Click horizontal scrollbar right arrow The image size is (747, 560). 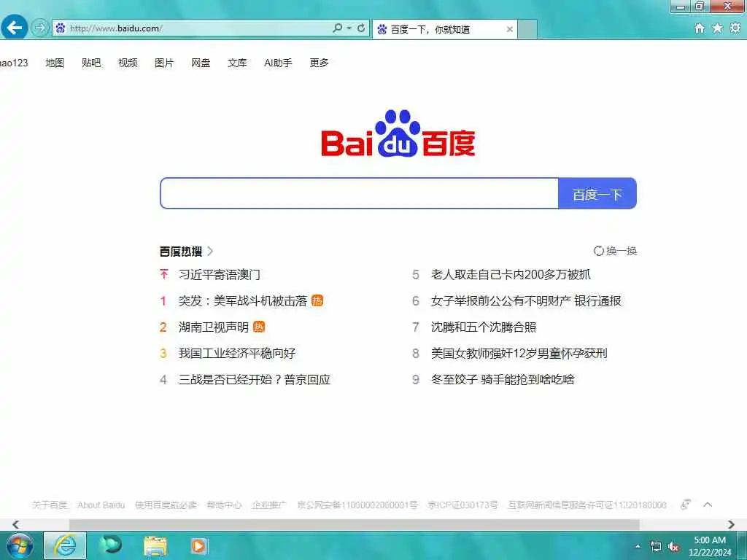731,524
